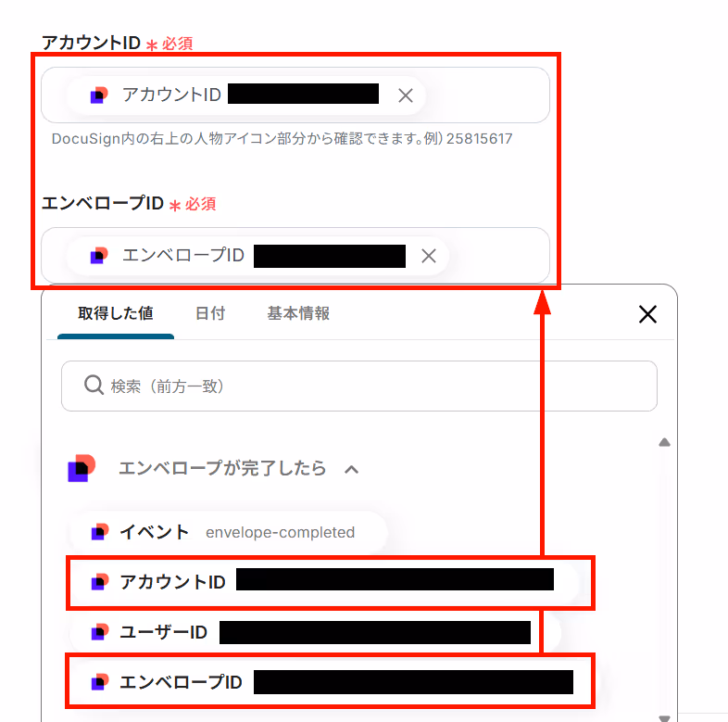Image resolution: width=728 pixels, height=722 pixels.
Task: Choose the エンベロープID value in the list
Action: [x=330, y=682]
